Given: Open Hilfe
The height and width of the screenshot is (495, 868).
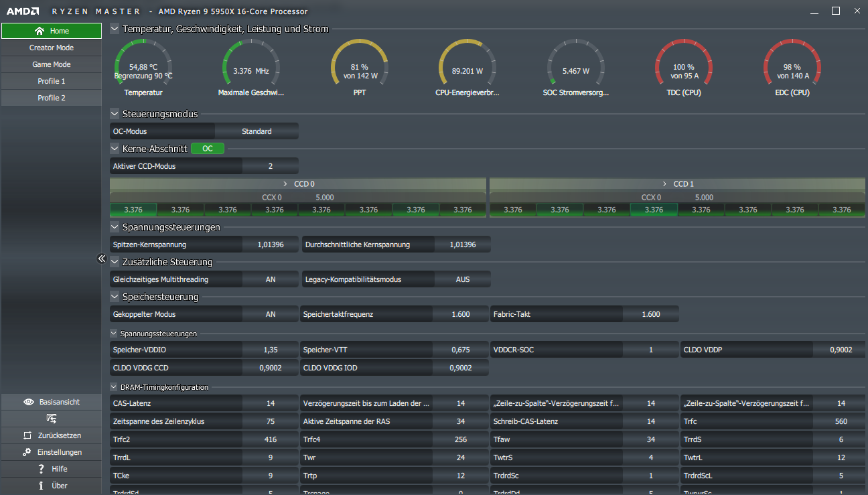Looking at the screenshot, I should point(52,469).
